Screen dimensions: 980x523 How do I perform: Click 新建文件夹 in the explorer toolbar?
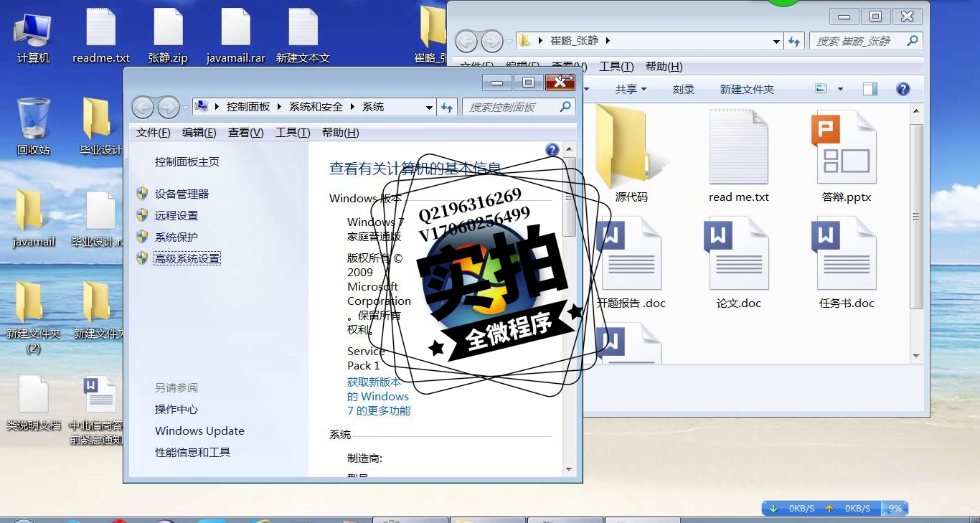pos(747,89)
